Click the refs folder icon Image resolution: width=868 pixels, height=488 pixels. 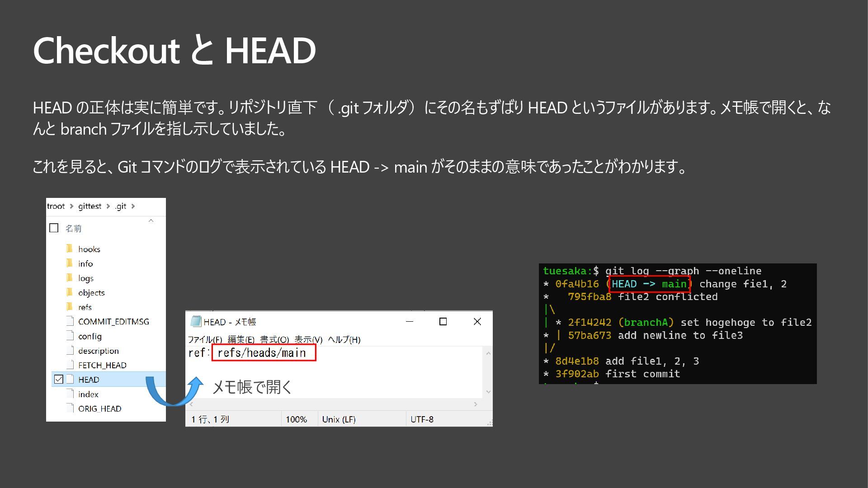(x=69, y=307)
